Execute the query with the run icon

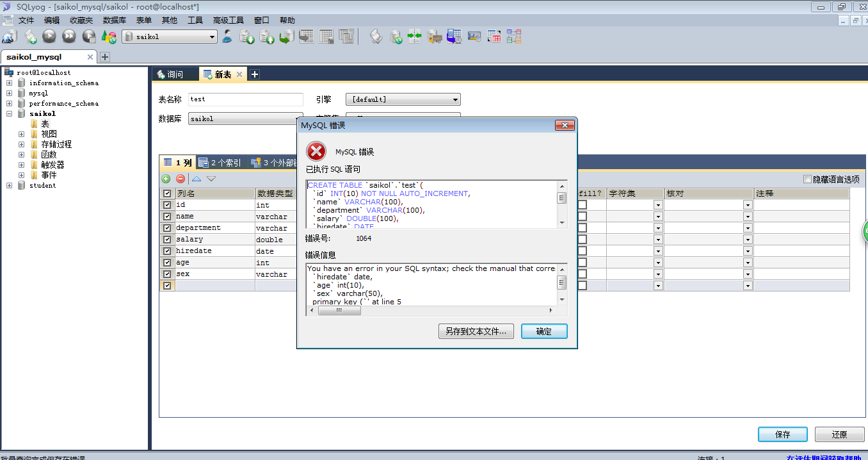point(49,37)
